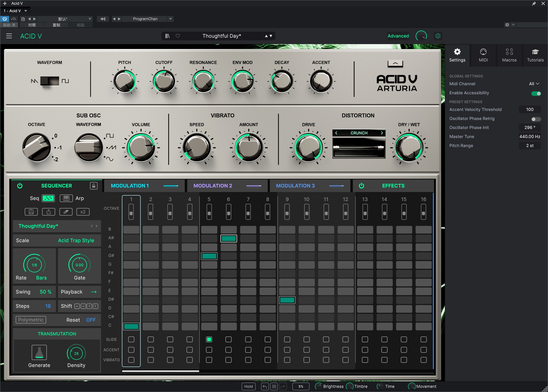Shift the pattern left arrow icon

click(x=89, y=306)
